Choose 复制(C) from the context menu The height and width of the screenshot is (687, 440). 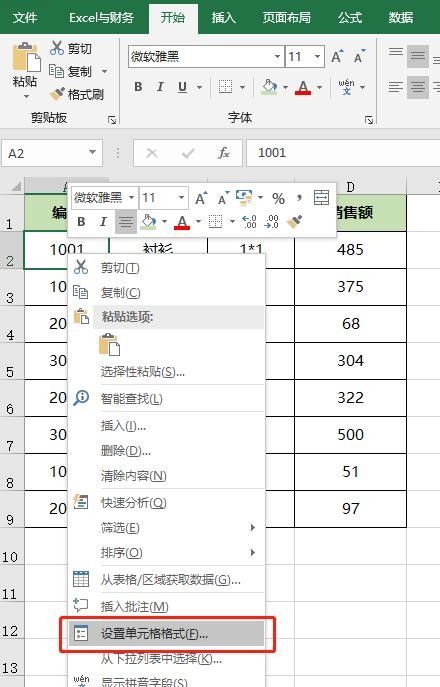click(167, 292)
